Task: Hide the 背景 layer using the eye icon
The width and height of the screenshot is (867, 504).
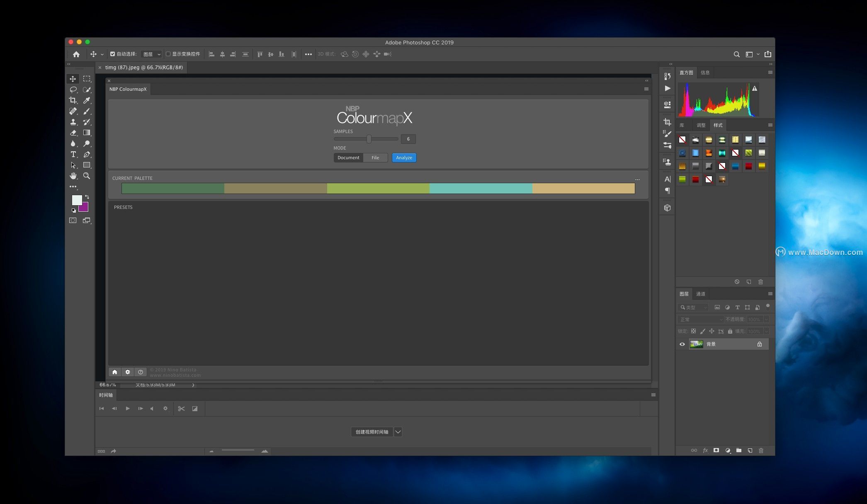Action: 682,344
